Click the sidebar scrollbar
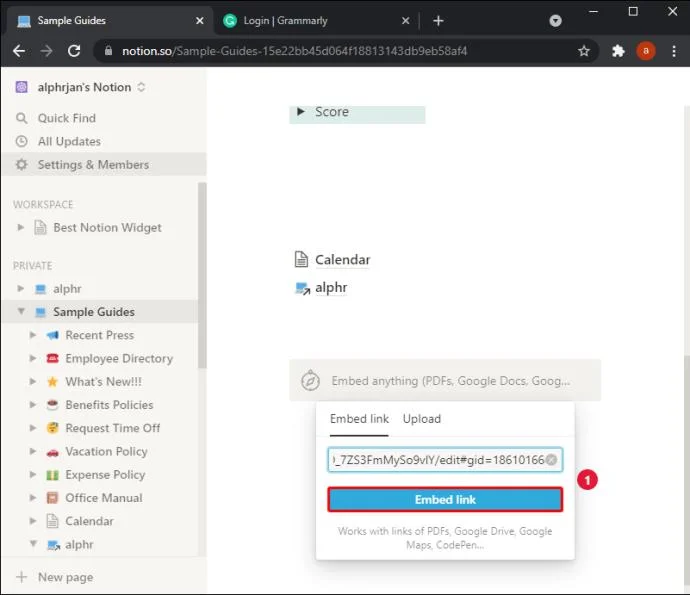690x595 pixels. [x=202, y=275]
